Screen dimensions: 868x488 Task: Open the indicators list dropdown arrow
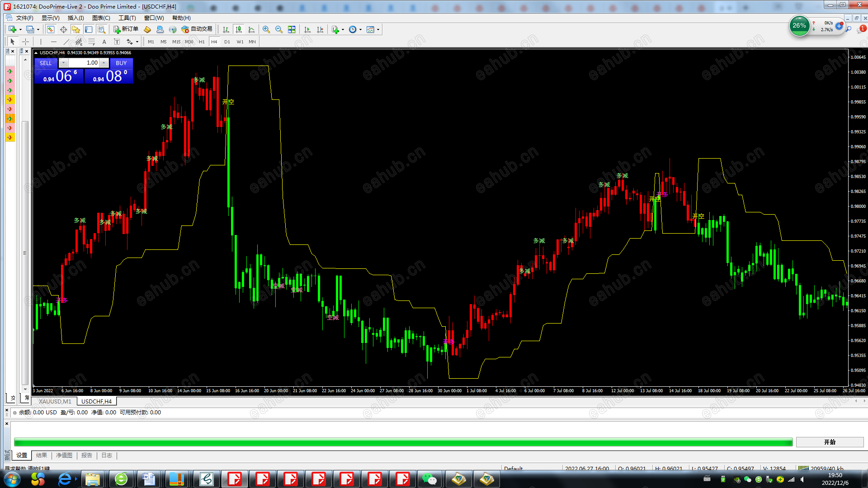tap(343, 29)
